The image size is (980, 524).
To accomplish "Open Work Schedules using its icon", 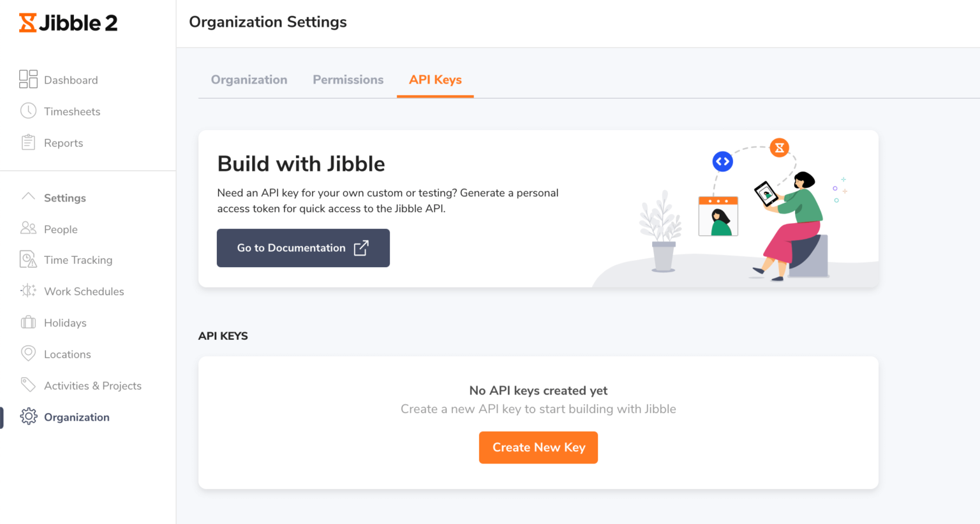I will (x=28, y=291).
